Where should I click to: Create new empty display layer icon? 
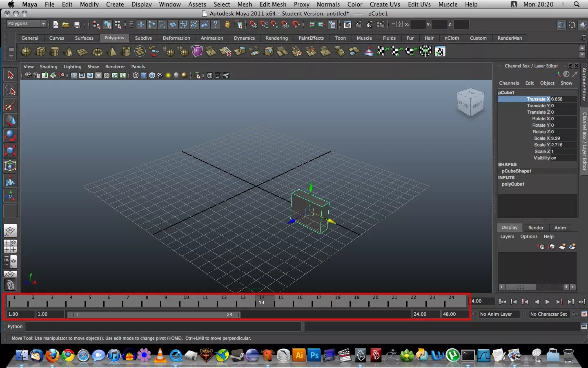(562, 247)
